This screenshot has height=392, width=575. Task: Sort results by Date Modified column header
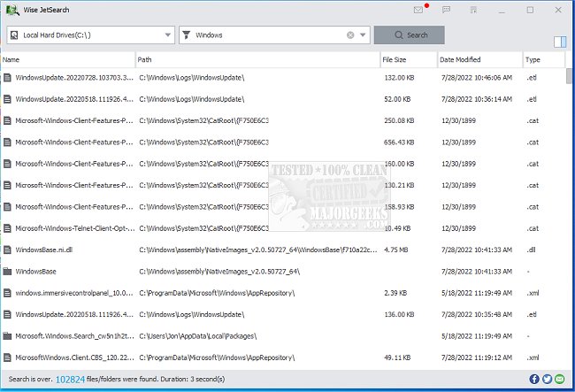(480, 60)
